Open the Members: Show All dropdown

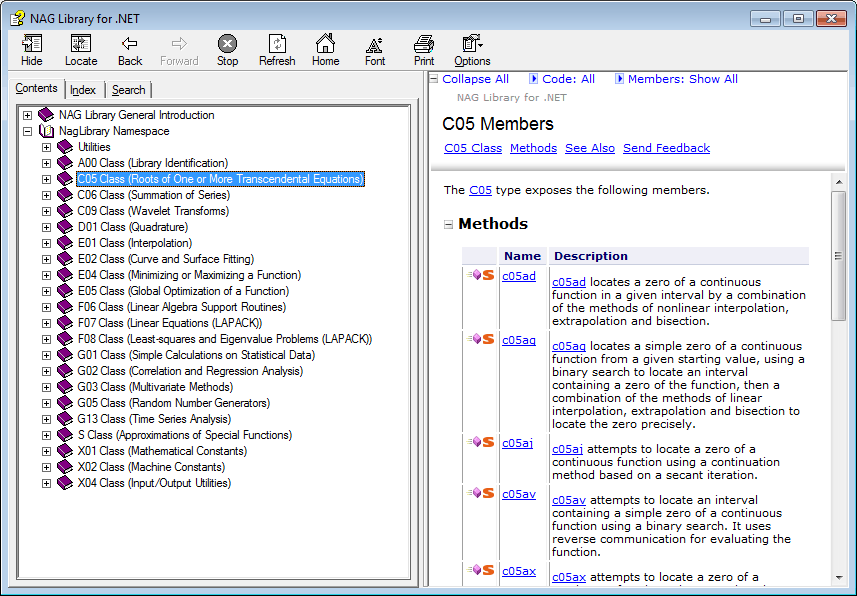tap(677, 79)
